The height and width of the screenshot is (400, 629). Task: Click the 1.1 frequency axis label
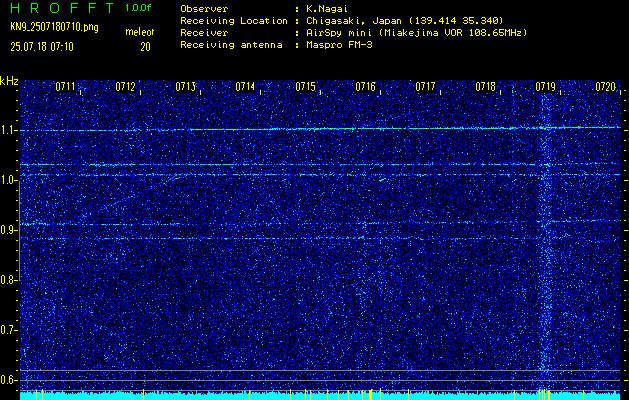pos(7,131)
